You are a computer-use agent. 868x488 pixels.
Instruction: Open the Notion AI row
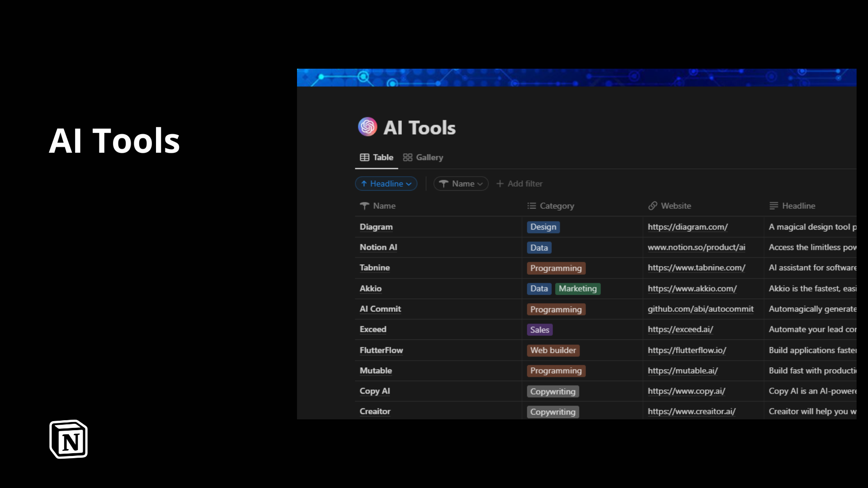tap(378, 247)
